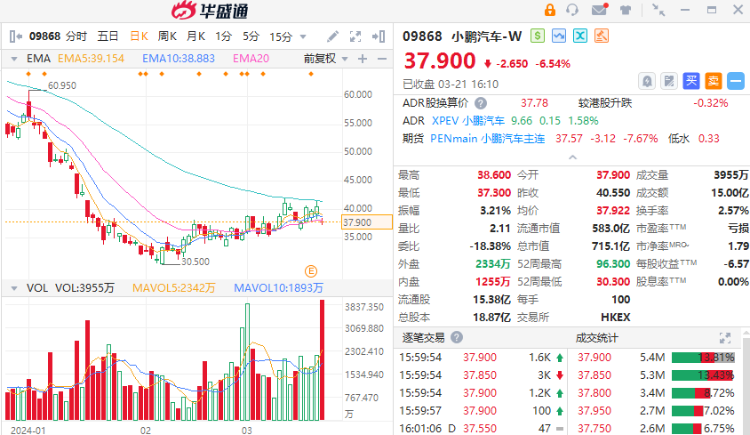Click the 52周最低 value 30.300
This screenshot has height=435, width=750.
[x=613, y=282]
